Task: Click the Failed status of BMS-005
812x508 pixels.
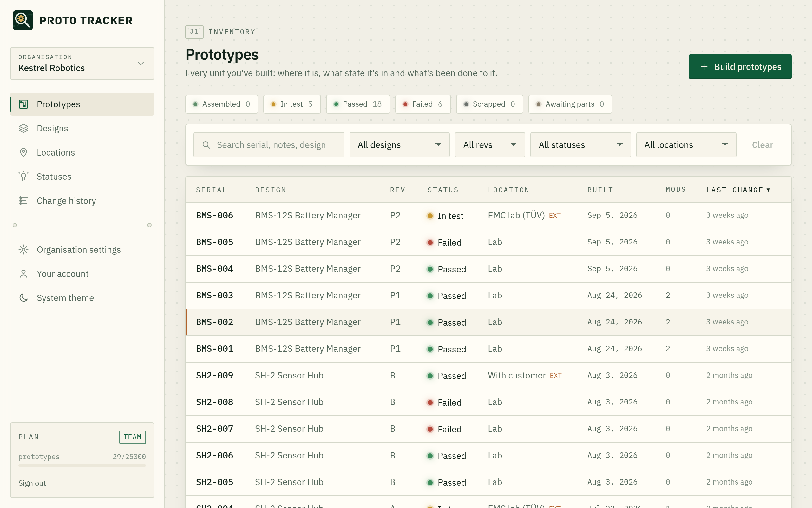Action: (444, 243)
